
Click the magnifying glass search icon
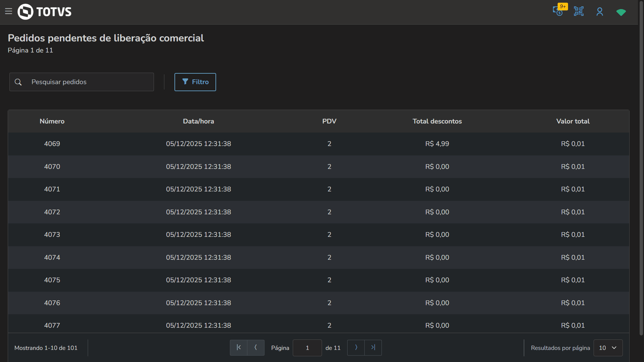[x=18, y=82]
